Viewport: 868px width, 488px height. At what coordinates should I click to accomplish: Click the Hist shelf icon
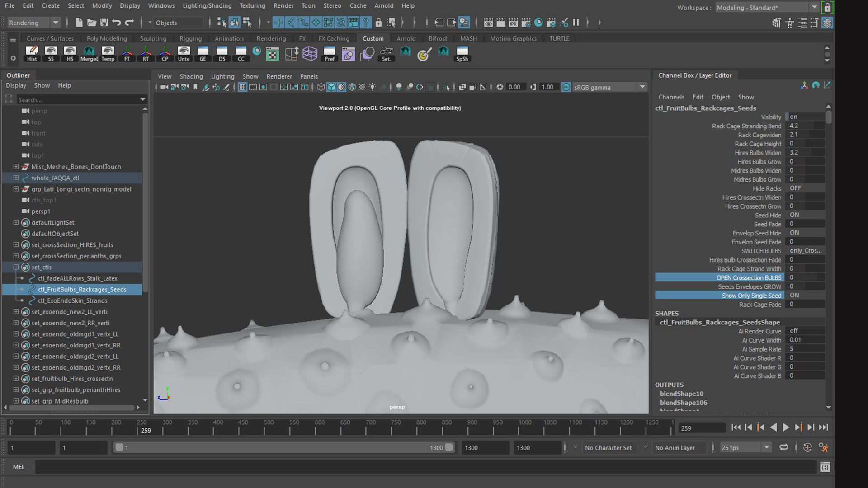[x=32, y=53]
